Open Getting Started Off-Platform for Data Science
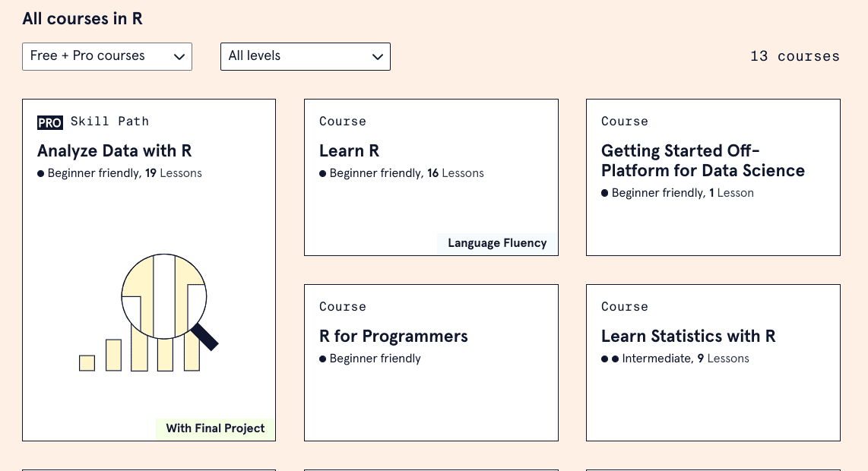The height and width of the screenshot is (471, 868). click(x=702, y=161)
